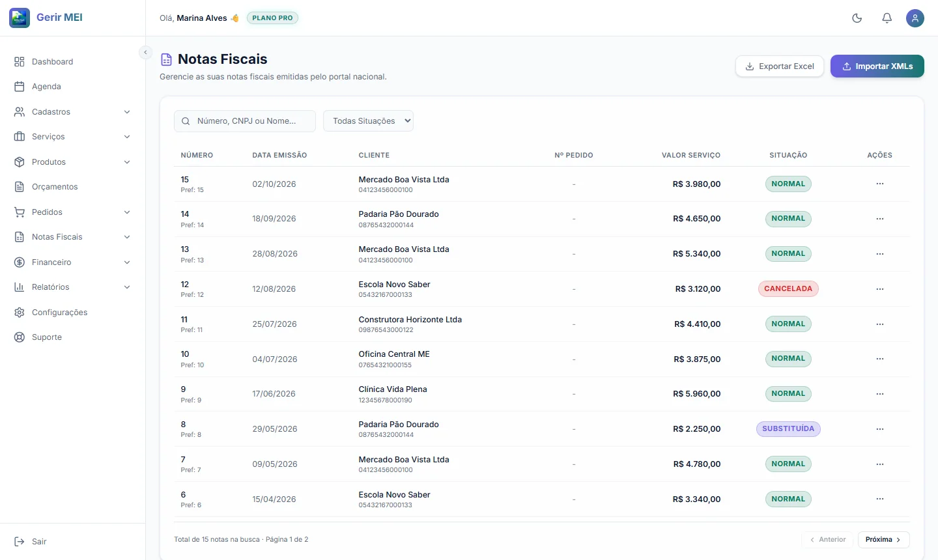Expand the Pedidos submenu chevron
Image resolution: width=938 pixels, height=560 pixels.
point(127,212)
